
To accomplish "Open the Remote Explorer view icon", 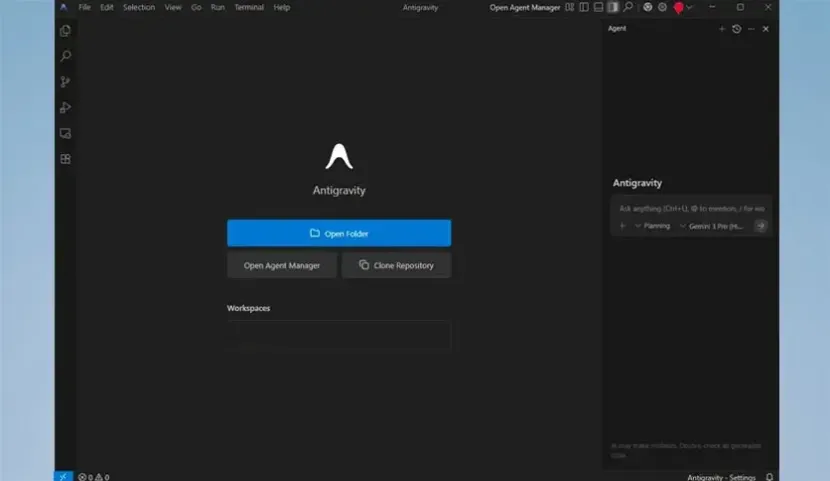I will click(x=65, y=133).
